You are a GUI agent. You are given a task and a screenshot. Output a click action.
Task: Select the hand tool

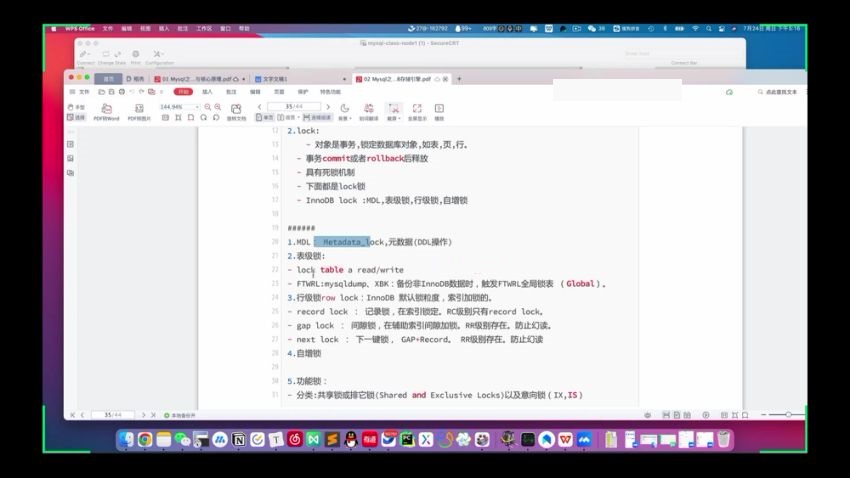pos(76,107)
